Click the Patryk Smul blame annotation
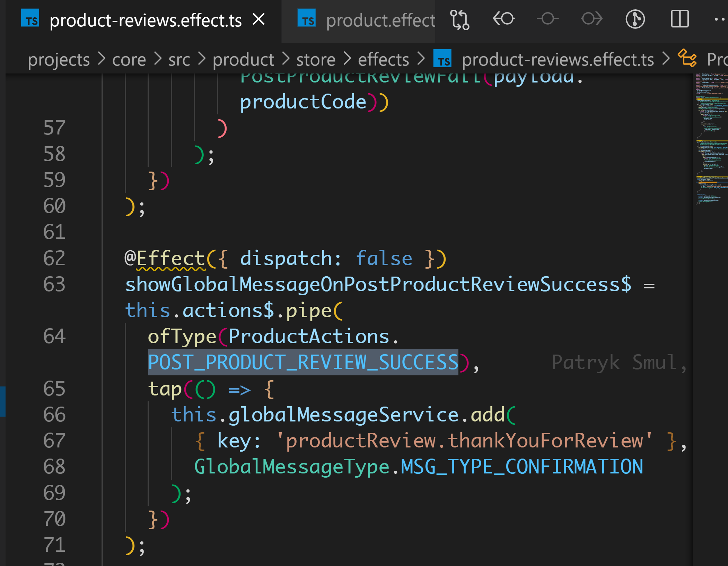The height and width of the screenshot is (566, 728). pos(617,363)
